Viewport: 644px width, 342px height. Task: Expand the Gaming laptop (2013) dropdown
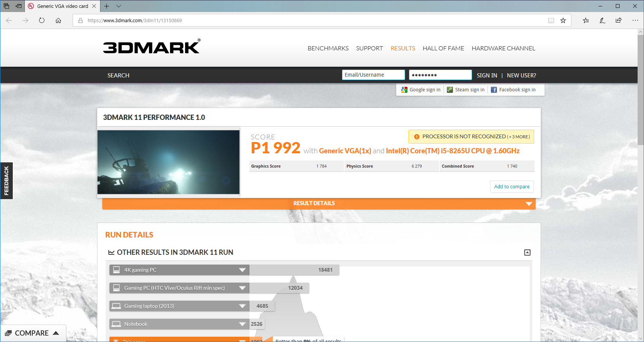tap(242, 306)
